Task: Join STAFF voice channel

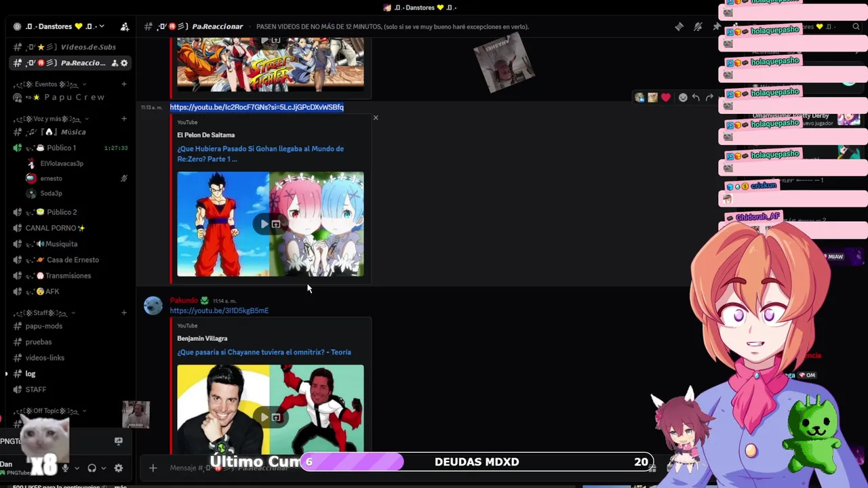Action: coord(71,390)
